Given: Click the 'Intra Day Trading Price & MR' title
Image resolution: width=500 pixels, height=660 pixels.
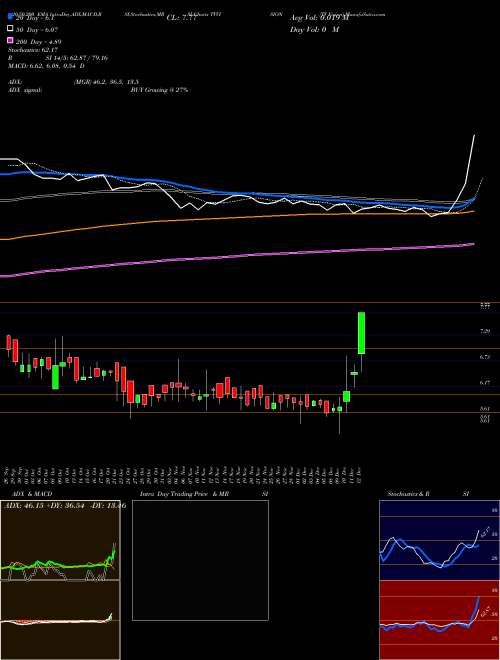Looking at the screenshot, I should [x=184, y=494].
